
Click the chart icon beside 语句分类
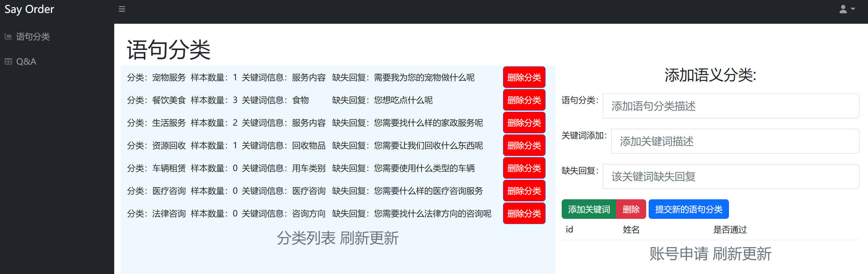coord(8,36)
